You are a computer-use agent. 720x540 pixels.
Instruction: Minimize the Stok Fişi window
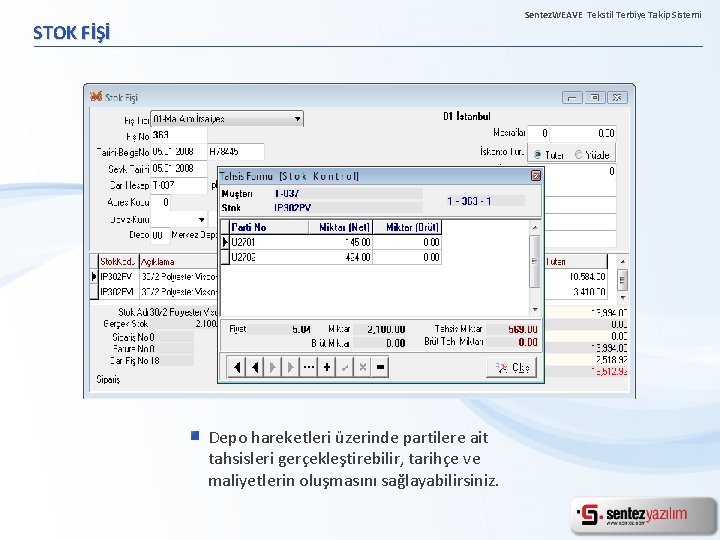click(x=572, y=97)
